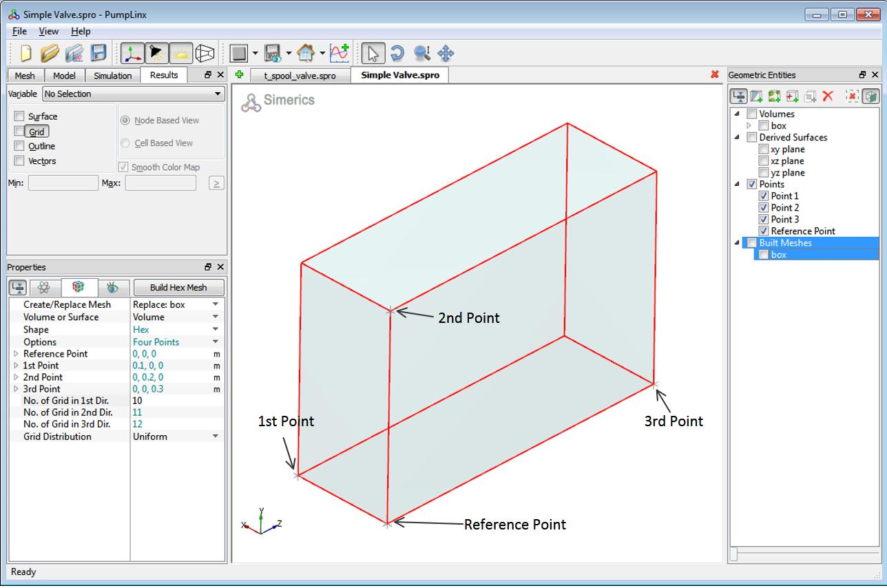Activate the zoom magnifier tool
This screenshot has width=887, height=588.
coord(422,52)
